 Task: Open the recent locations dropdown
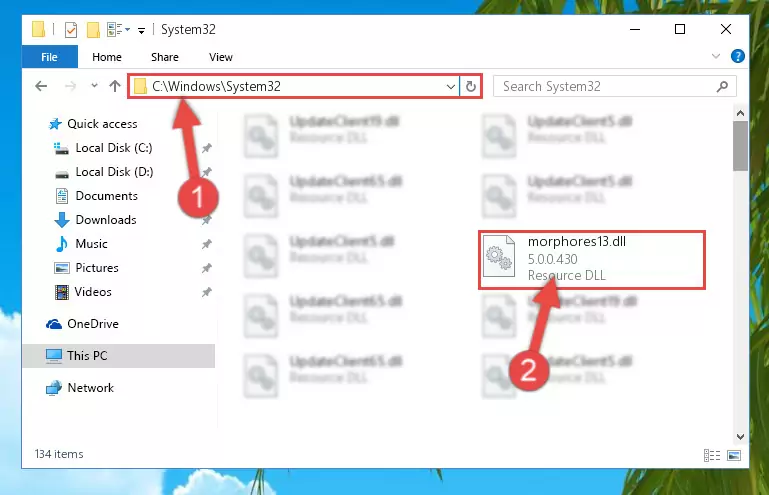click(94, 86)
